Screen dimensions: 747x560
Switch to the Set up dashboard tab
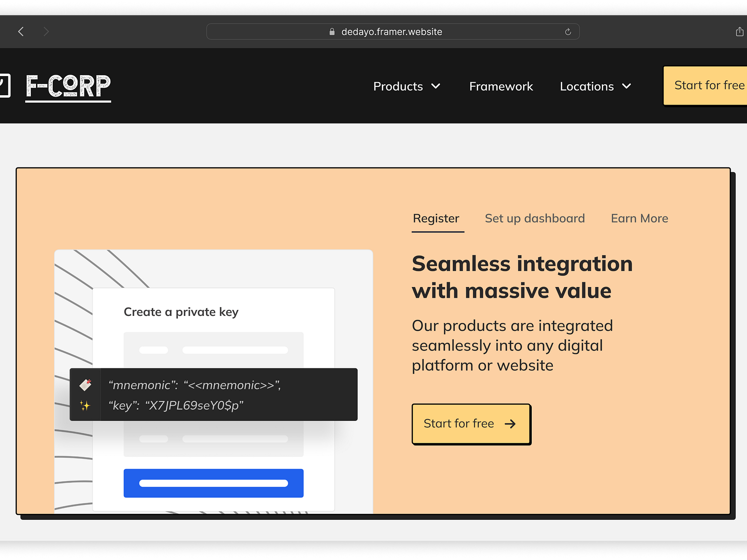pos(535,218)
